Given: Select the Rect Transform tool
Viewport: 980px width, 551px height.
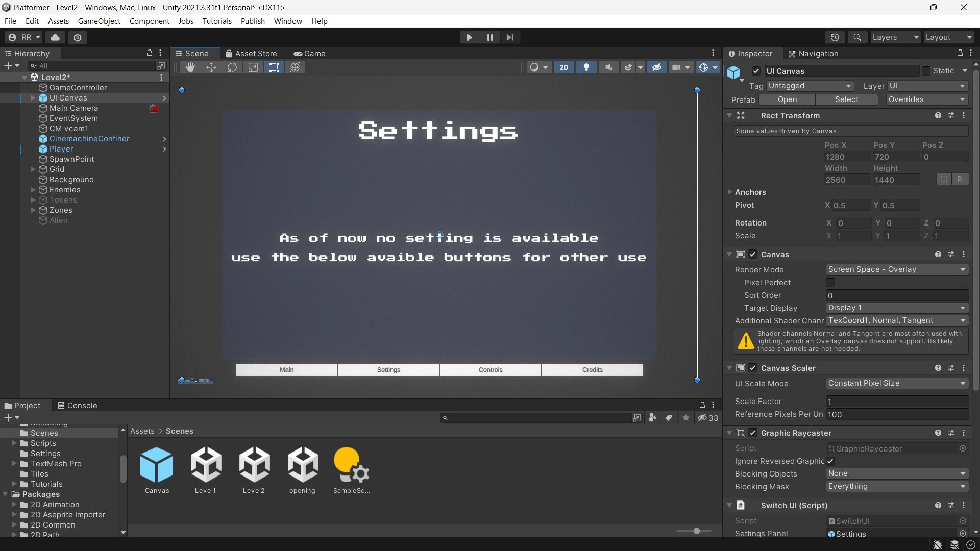Looking at the screenshot, I should [274, 67].
